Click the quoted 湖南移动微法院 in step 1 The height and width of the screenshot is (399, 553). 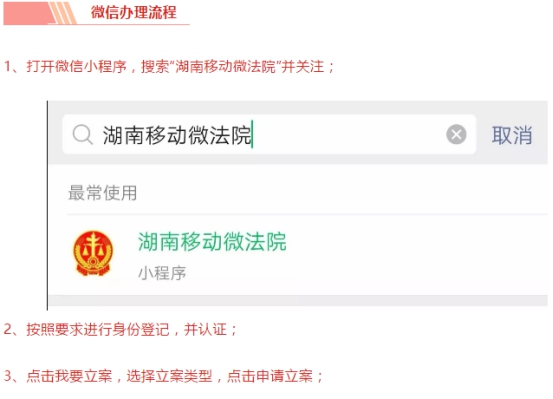[225, 66]
